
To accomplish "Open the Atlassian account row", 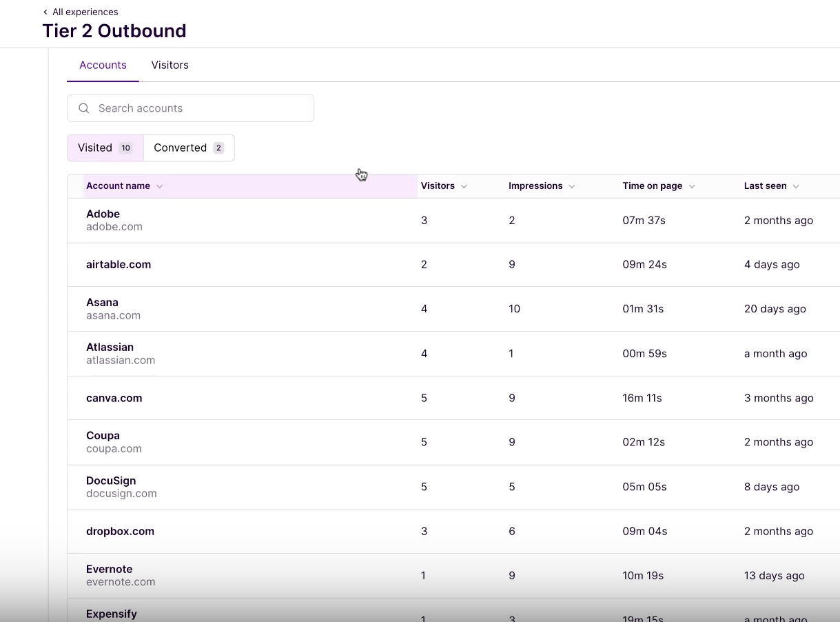I will (x=453, y=354).
